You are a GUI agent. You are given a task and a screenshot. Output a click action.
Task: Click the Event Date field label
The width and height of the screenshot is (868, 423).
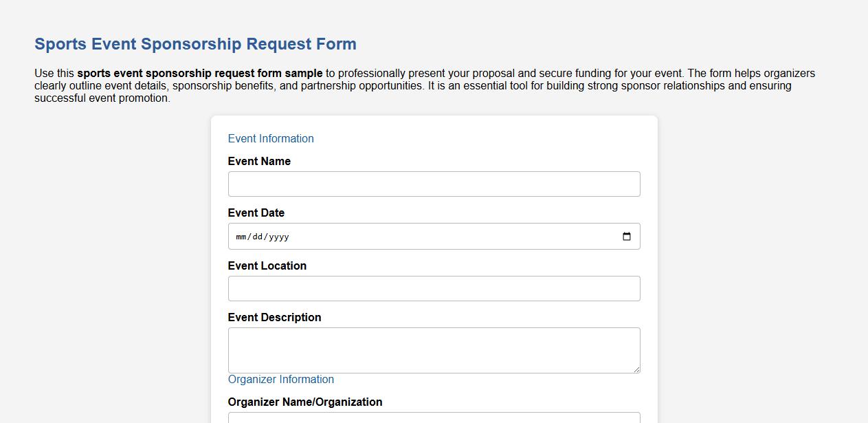(256, 213)
